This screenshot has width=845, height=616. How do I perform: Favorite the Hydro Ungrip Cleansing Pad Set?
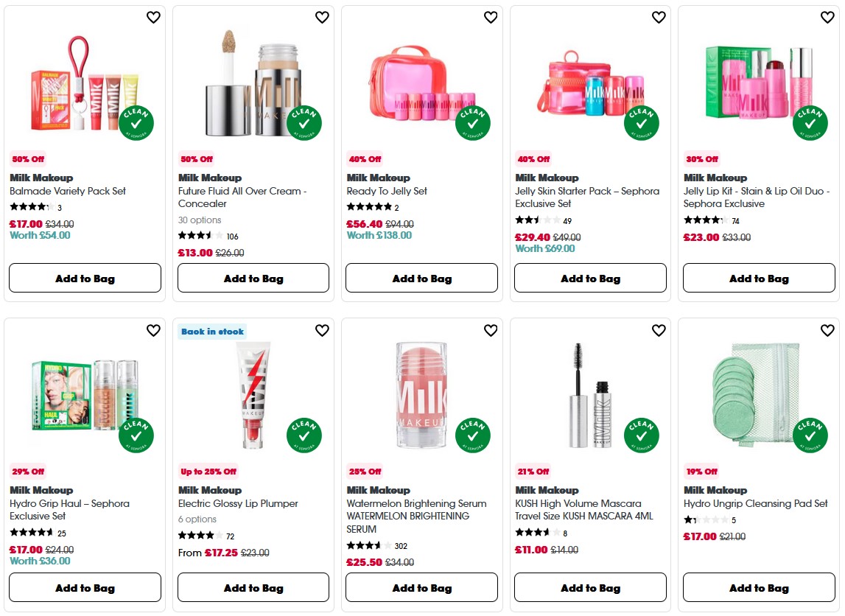[828, 330]
